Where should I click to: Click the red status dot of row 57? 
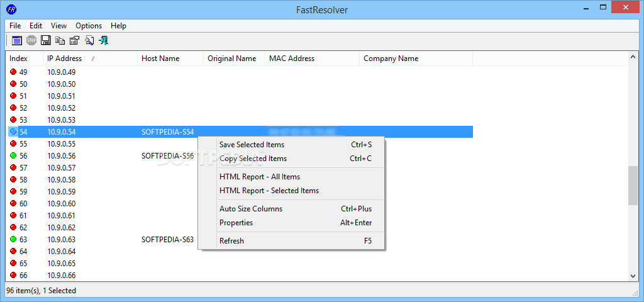coord(13,167)
